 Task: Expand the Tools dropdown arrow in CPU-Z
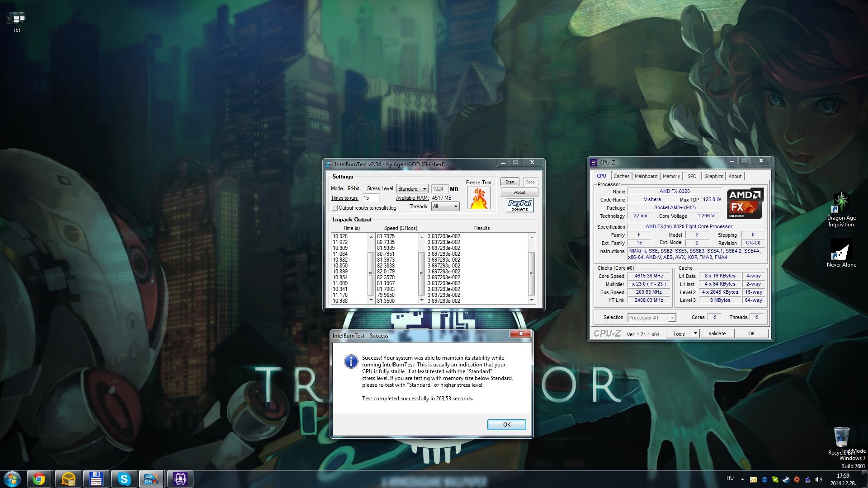(x=695, y=333)
